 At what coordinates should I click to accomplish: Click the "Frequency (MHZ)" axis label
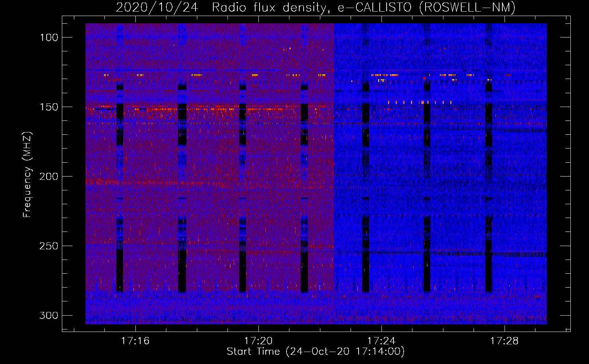tap(27, 174)
